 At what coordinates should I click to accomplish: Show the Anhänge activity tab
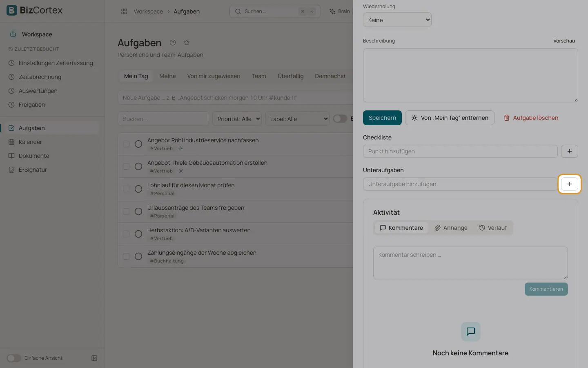451,228
